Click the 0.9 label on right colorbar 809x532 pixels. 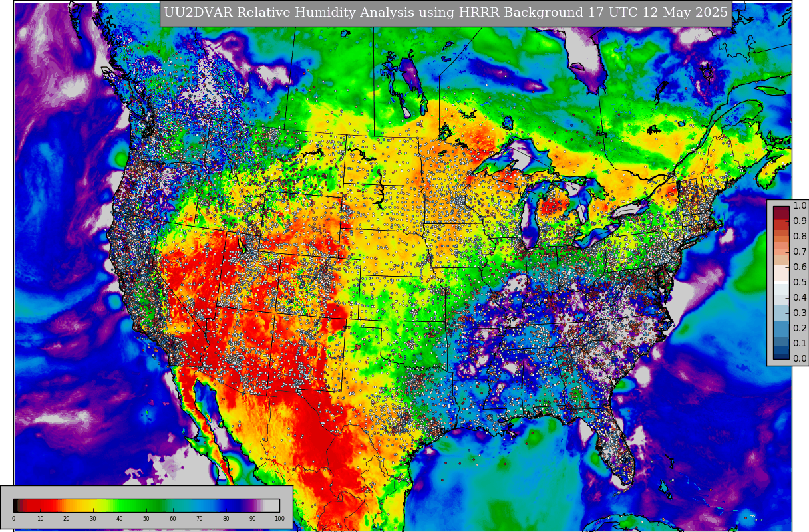(x=800, y=221)
